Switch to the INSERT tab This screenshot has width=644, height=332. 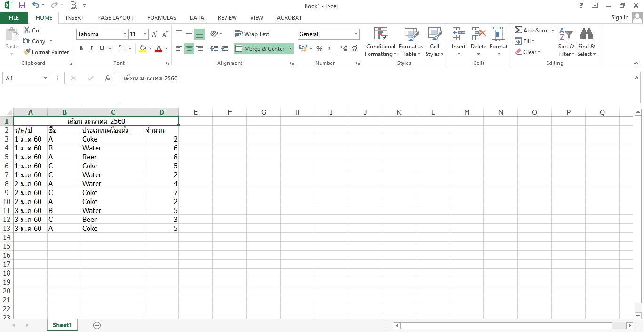[75, 17]
